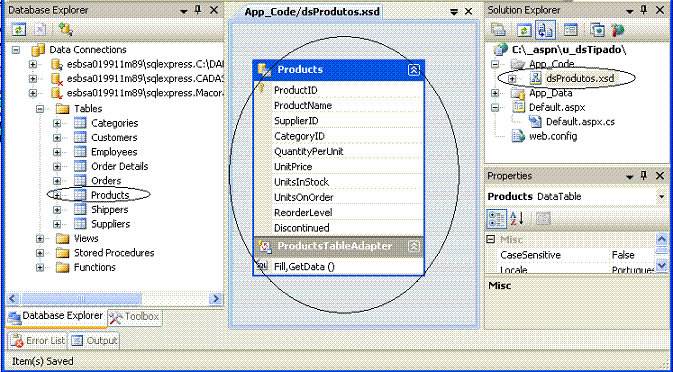This screenshot has height=372, width=673.
Task: Click the Employees table icon
Action: 80,152
